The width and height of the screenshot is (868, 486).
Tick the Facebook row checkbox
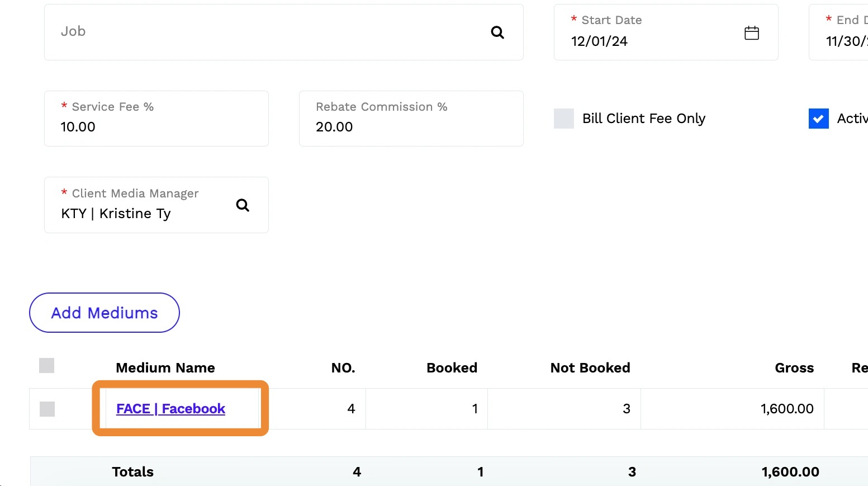tap(47, 409)
